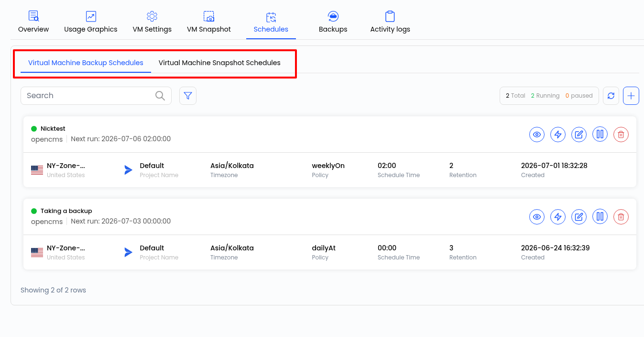This screenshot has height=337, width=644.
Task: Open the Overview tab
Action: pyautogui.click(x=33, y=22)
